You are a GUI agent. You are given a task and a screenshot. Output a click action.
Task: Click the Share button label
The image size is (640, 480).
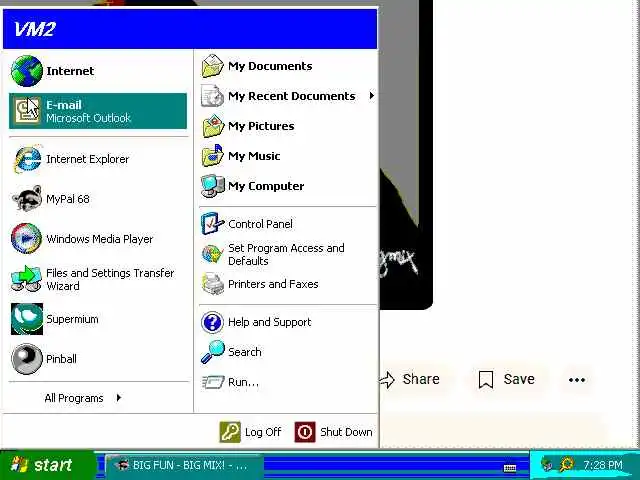[421, 379]
